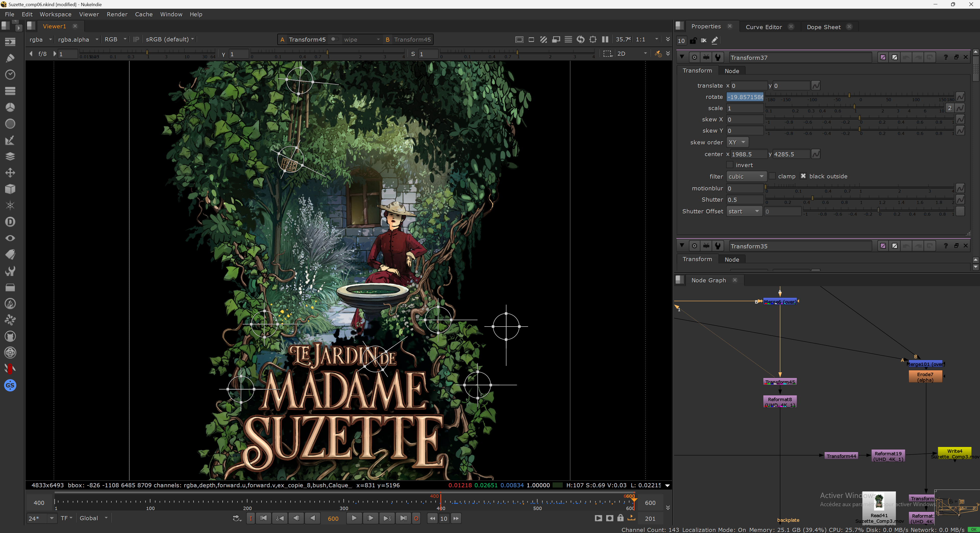The width and height of the screenshot is (980, 533).
Task: Click the viewer pause updates icon
Action: click(605, 40)
